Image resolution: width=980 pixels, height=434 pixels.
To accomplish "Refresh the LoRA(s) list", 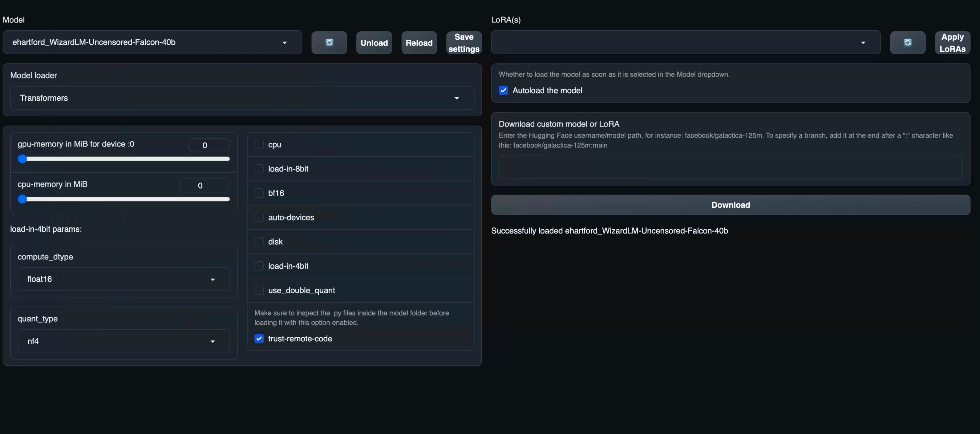I will click(908, 42).
